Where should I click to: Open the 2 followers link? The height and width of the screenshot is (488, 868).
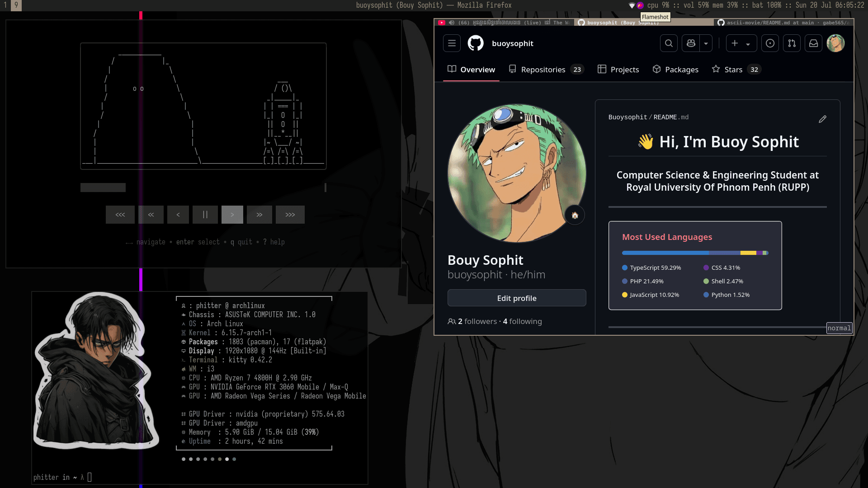point(477,321)
